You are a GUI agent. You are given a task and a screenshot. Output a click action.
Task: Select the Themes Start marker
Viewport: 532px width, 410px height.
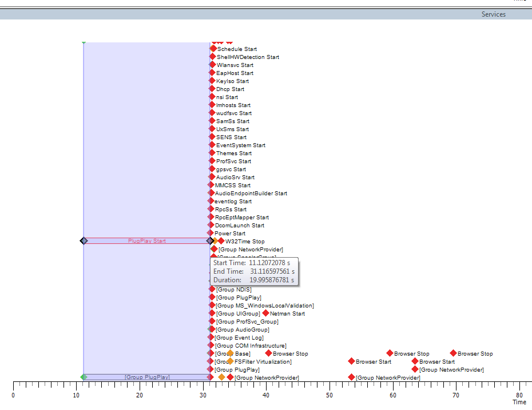click(212, 153)
